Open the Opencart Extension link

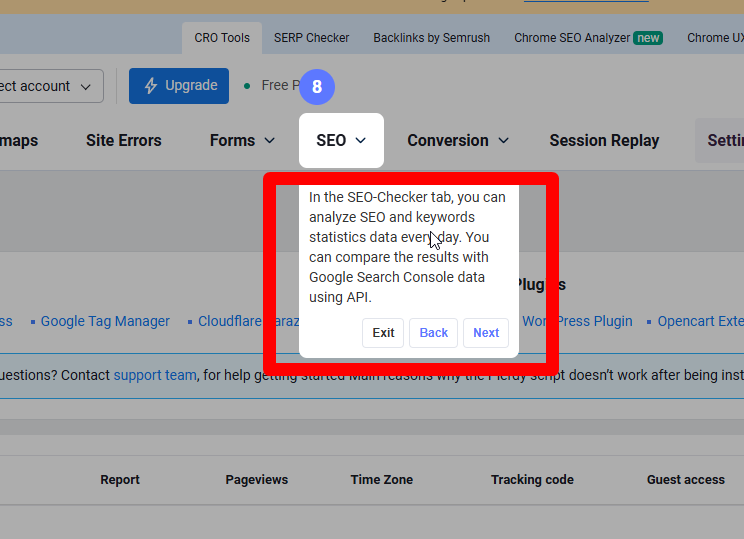click(700, 321)
